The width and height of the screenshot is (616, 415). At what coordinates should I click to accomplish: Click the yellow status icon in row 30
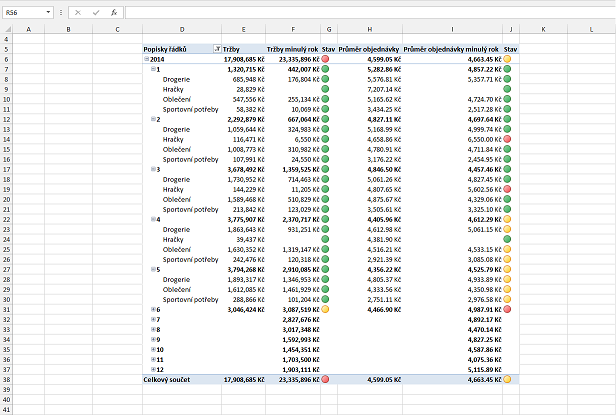507,299
